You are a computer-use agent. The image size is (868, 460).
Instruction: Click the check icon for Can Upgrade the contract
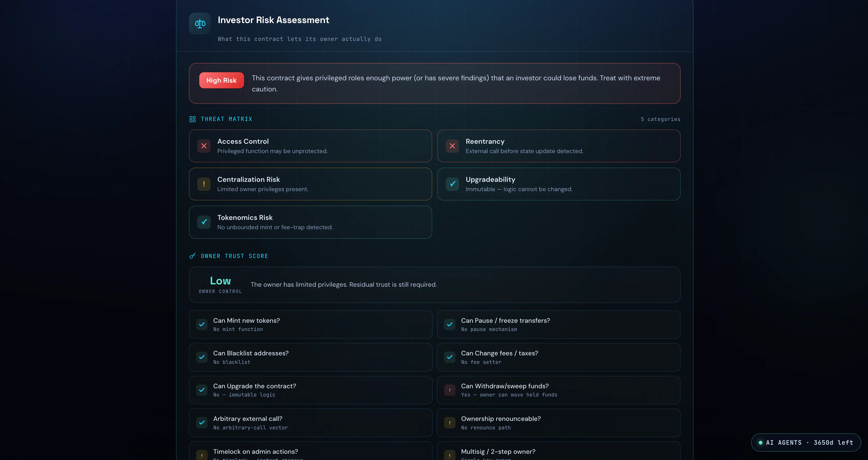point(202,390)
